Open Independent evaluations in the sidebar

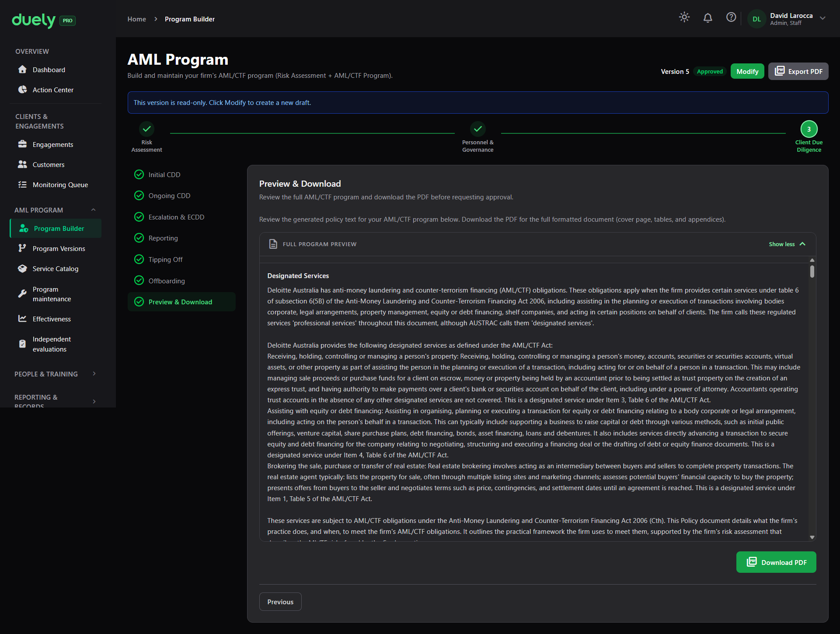click(x=56, y=344)
